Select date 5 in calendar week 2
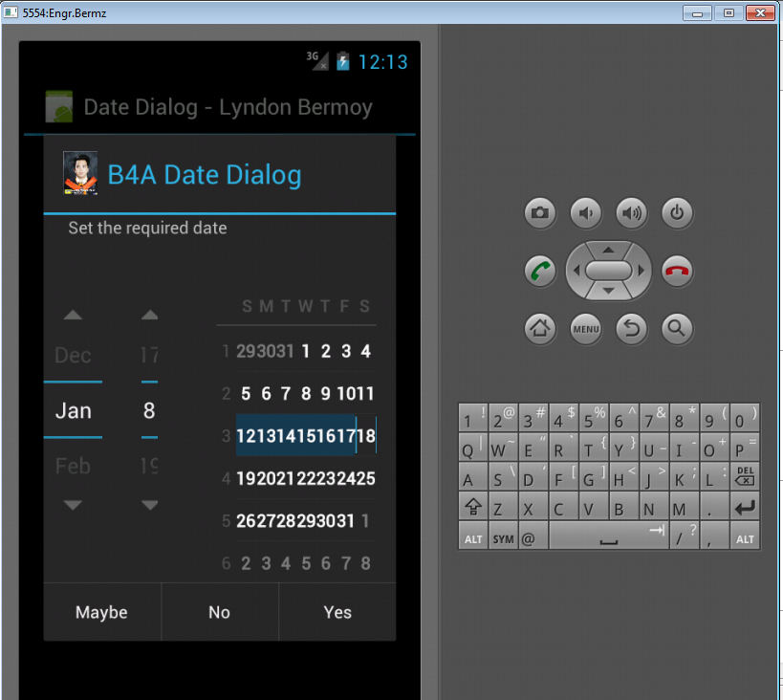 click(246, 394)
